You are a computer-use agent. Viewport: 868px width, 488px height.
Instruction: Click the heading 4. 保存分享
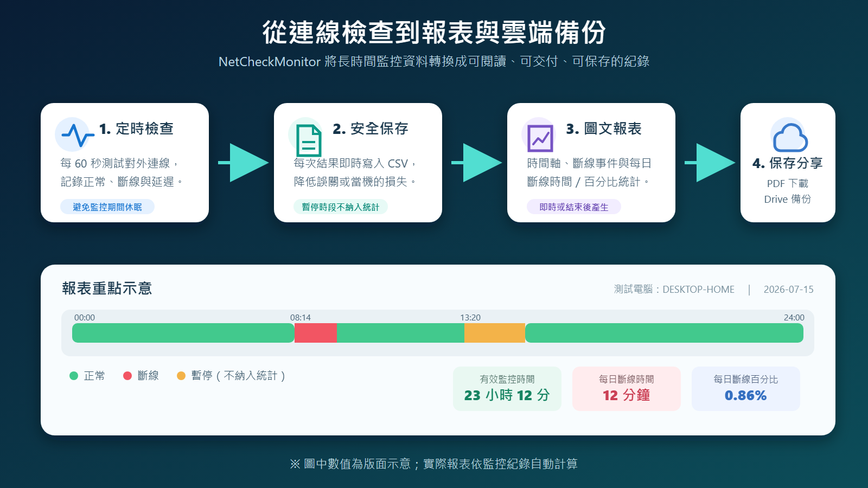point(788,163)
